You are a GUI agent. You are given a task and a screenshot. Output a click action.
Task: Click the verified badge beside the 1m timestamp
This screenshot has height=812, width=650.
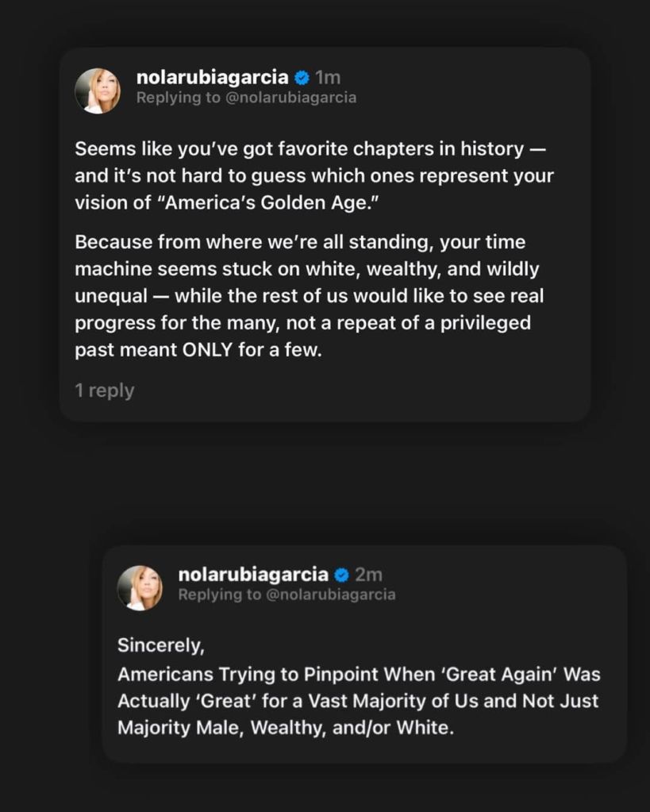click(302, 78)
